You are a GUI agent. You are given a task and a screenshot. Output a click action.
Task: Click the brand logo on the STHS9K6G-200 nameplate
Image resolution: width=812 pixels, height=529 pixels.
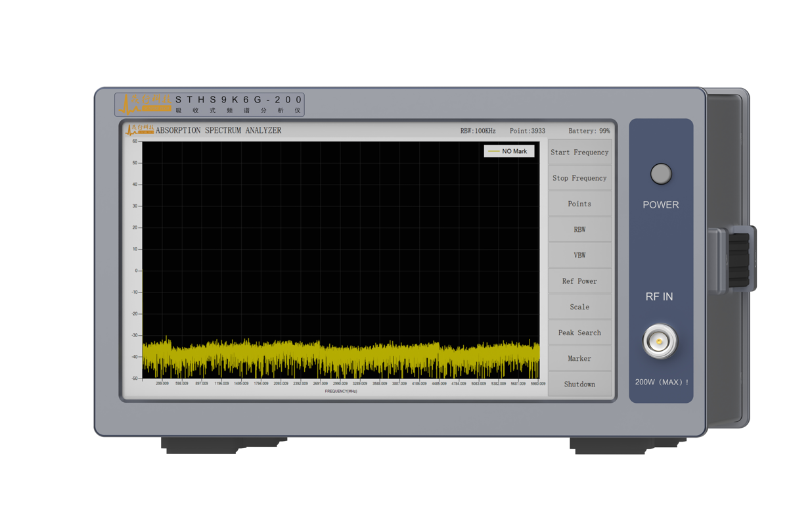pyautogui.click(x=145, y=103)
